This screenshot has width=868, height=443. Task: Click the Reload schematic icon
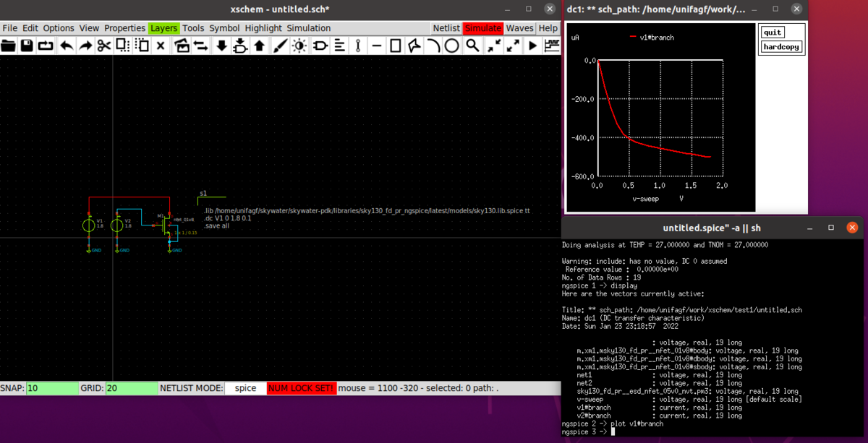point(46,46)
